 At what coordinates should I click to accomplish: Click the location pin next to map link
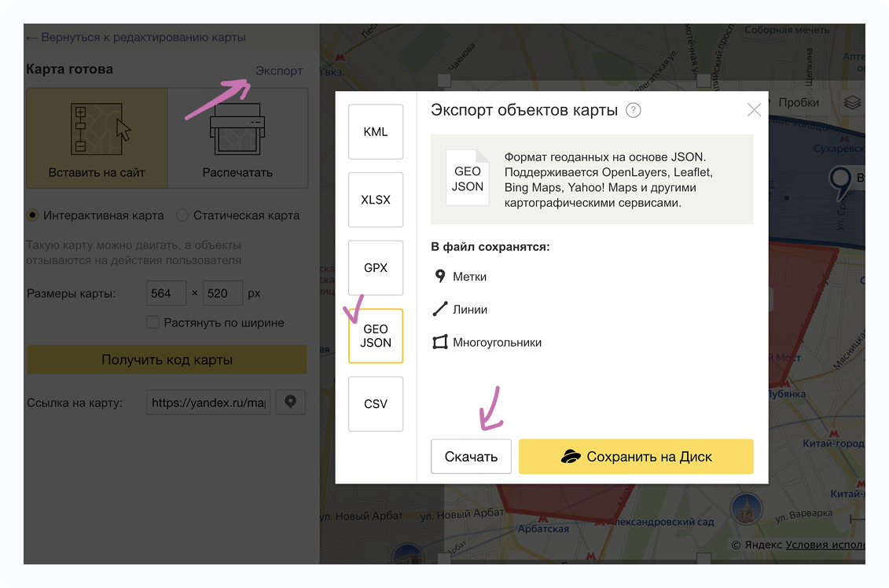(x=290, y=402)
